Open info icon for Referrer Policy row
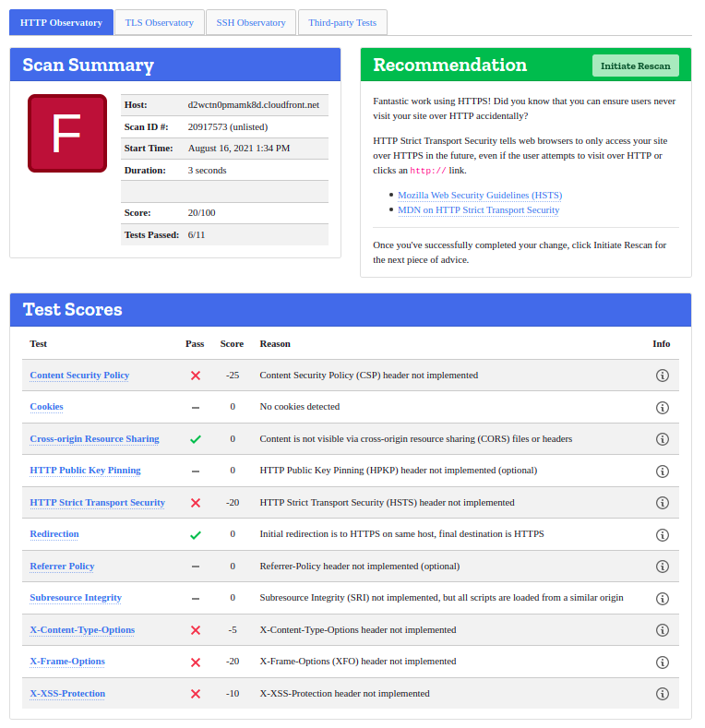This screenshot has height=728, width=705. (x=662, y=567)
